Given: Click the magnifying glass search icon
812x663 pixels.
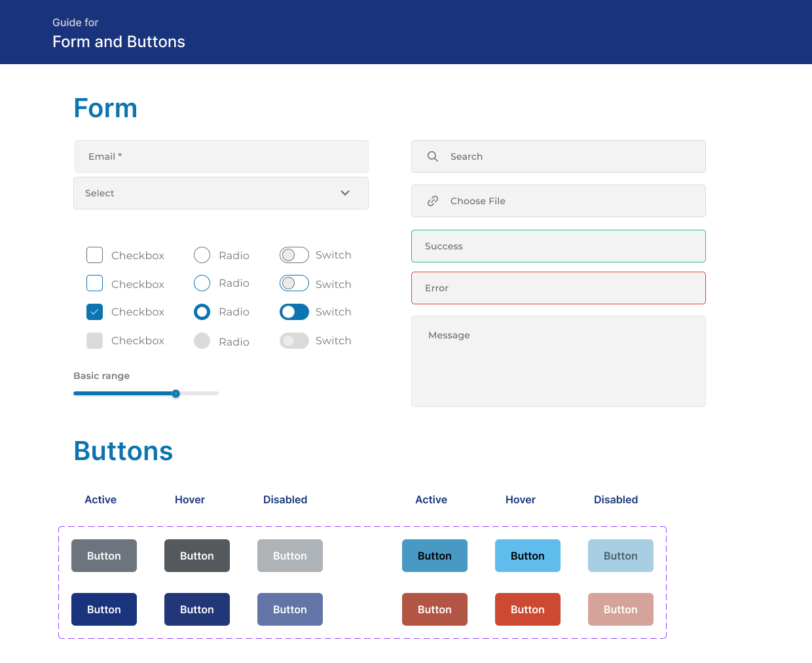Looking at the screenshot, I should tap(432, 156).
